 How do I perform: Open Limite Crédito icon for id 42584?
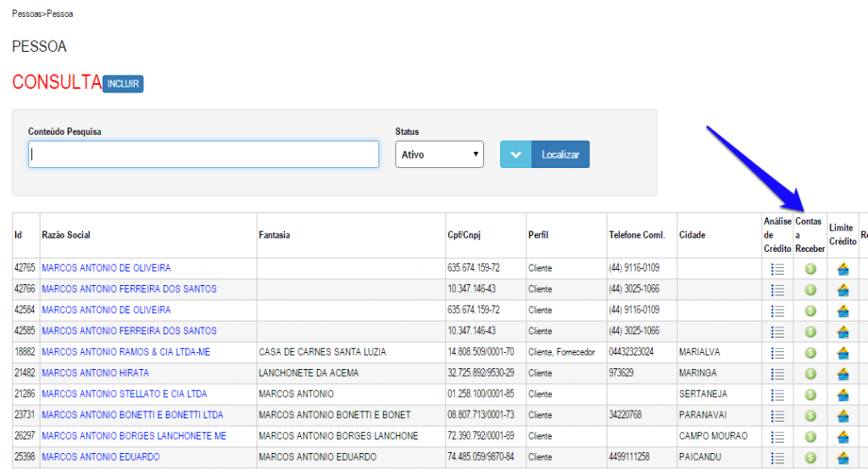click(x=843, y=311)
